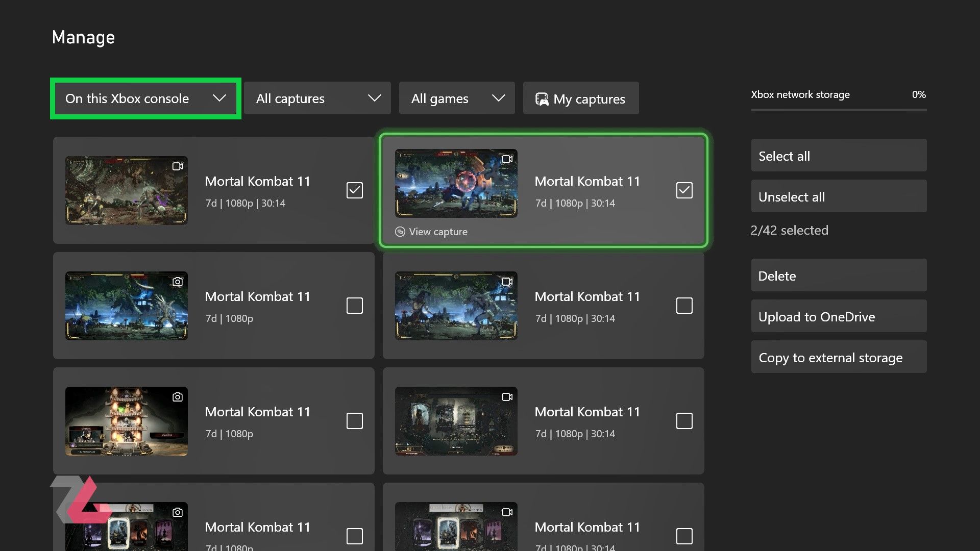Expand the All games filter dropdown
Viewport: 980px width, 551px height.
click(457, 98)
